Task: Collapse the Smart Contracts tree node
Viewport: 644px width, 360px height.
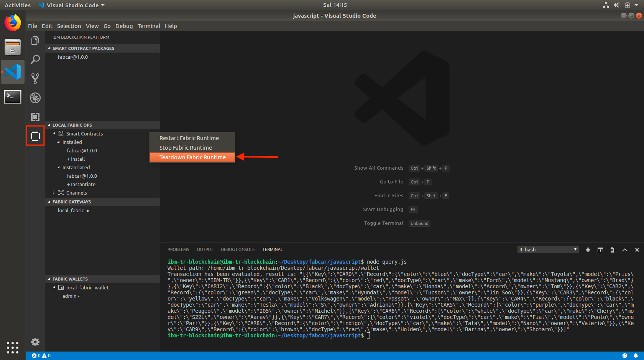Action: (x=54, y=134)
